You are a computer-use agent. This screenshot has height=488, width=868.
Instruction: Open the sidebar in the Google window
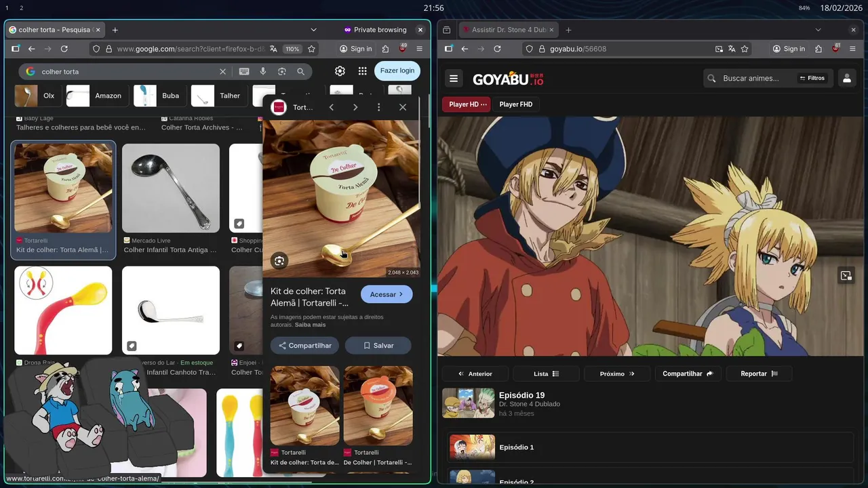coord(16,49)
